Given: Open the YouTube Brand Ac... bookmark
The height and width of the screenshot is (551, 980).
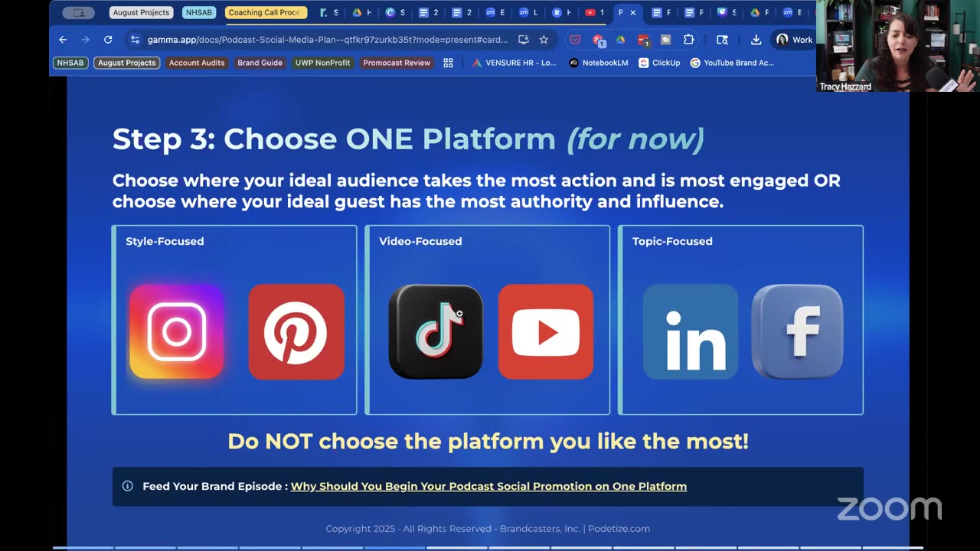Looking at the screenshot, I should [732, 63].
